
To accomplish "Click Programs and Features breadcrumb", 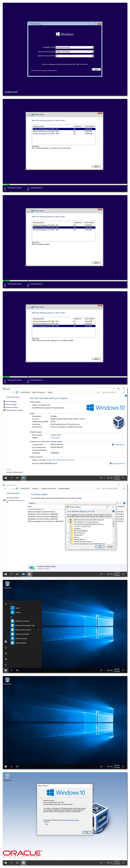I will click(48, 488).
